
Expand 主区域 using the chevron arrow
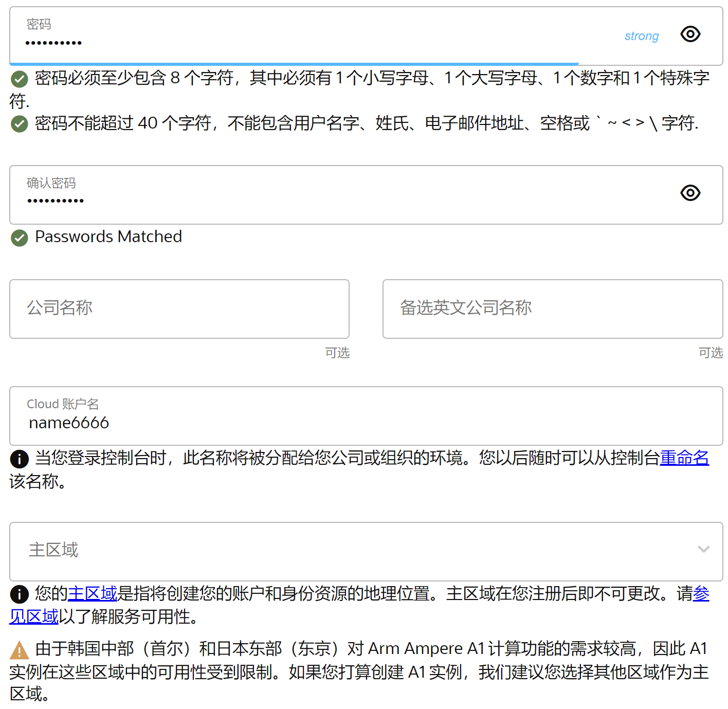(703, 549)
